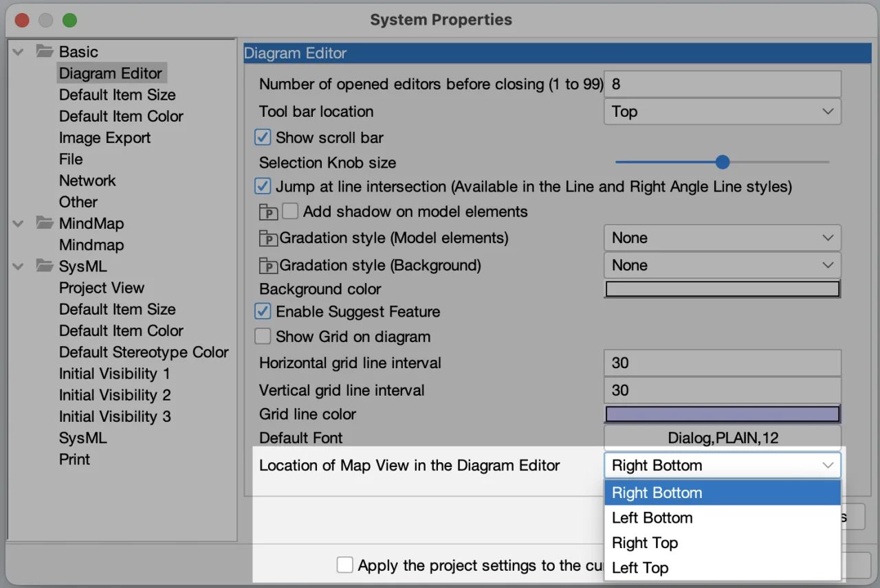
Task: Check Show Grid on diagram
Action: coord(263,337)
